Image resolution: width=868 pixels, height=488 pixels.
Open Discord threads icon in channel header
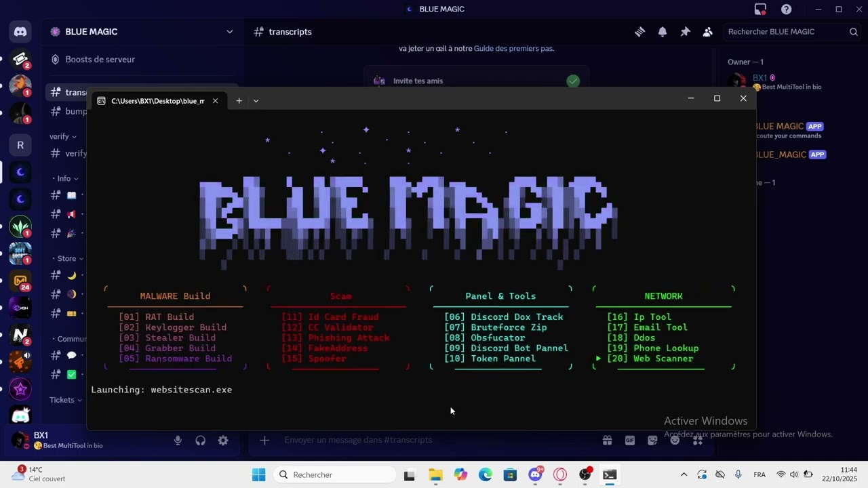click(639, 32)
